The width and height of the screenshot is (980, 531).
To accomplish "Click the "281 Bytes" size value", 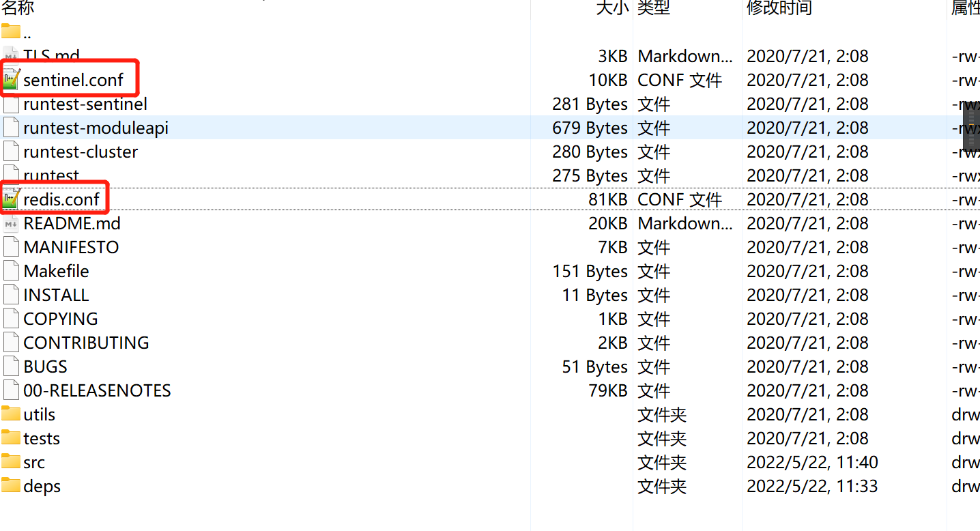I will click(590, 104).
